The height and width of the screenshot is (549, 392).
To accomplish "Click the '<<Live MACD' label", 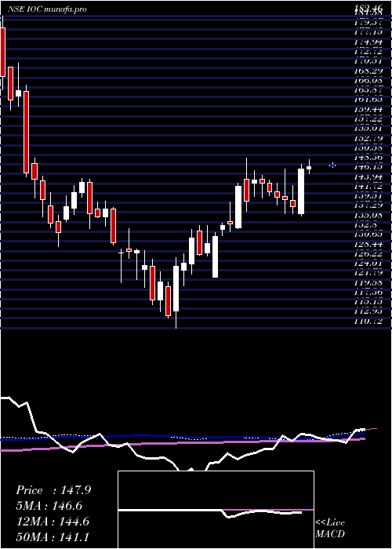I will click(330, 528).
